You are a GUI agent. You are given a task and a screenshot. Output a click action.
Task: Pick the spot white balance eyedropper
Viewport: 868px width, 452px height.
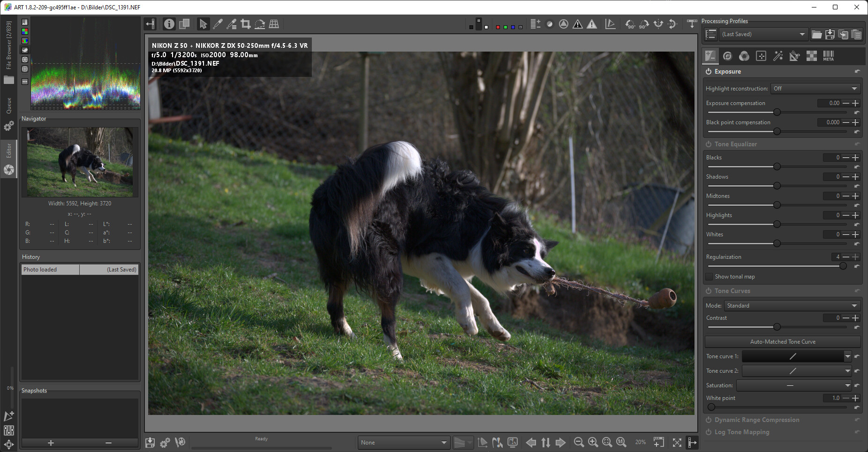pyautogui.click(x=218, y=24)
